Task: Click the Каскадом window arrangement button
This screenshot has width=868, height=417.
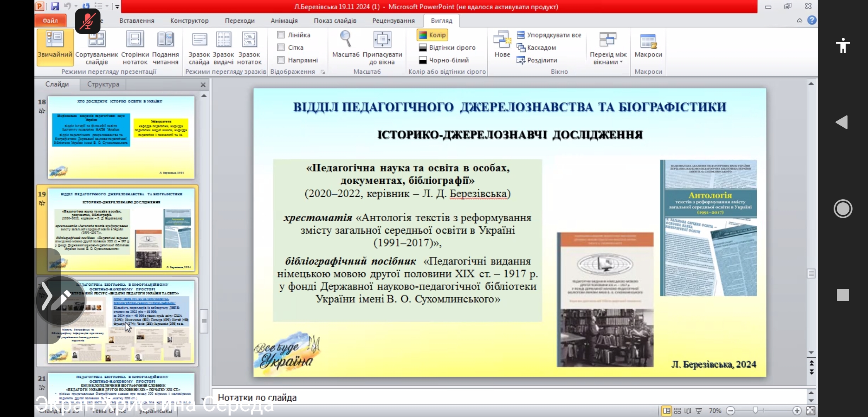Action: coord(537,47)
